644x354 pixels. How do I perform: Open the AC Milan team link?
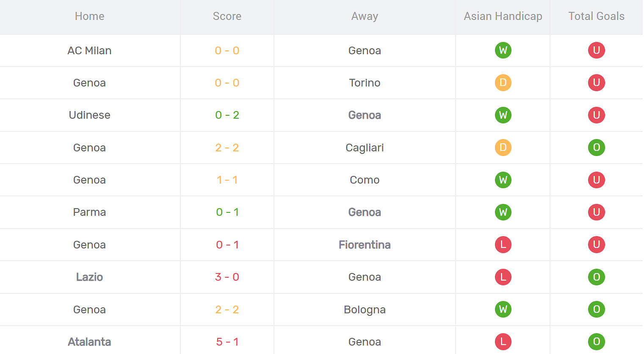[89, 50]
